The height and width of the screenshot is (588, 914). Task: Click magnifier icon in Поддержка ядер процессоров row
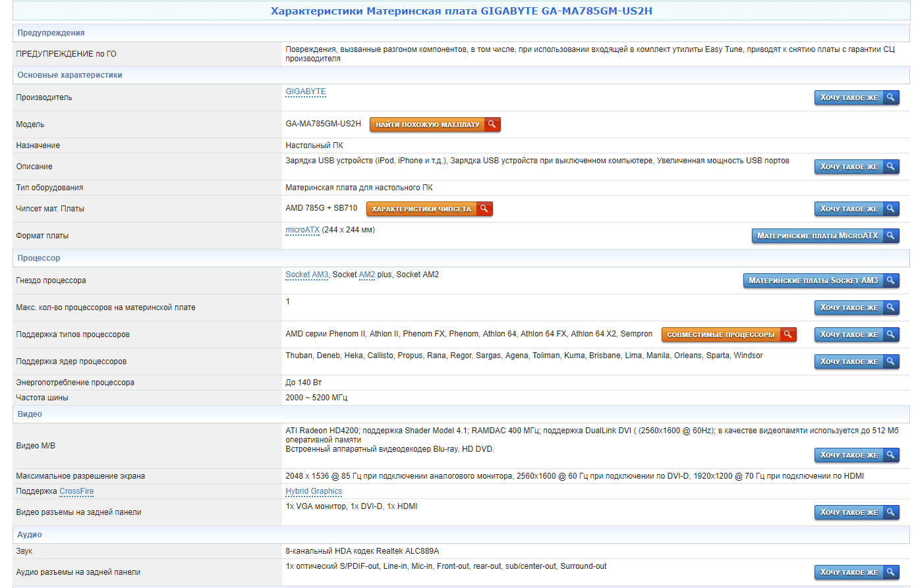pos(891,361)
